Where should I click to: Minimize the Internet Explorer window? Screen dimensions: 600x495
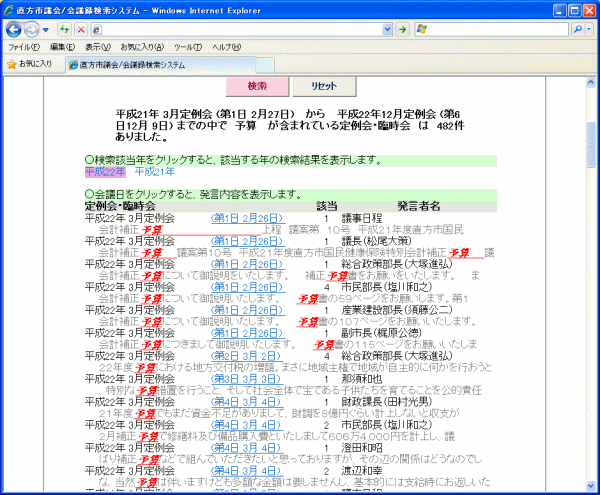pyautogui.click(x=560, y=11)
